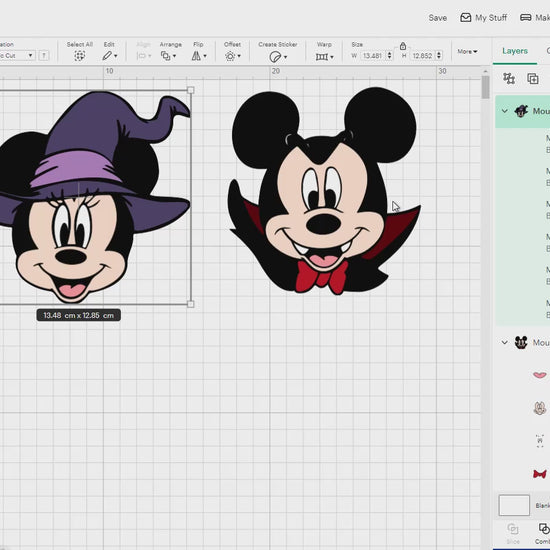
Task: Open the Arrange dropdown arrow
Action: (x=174, y=56)
